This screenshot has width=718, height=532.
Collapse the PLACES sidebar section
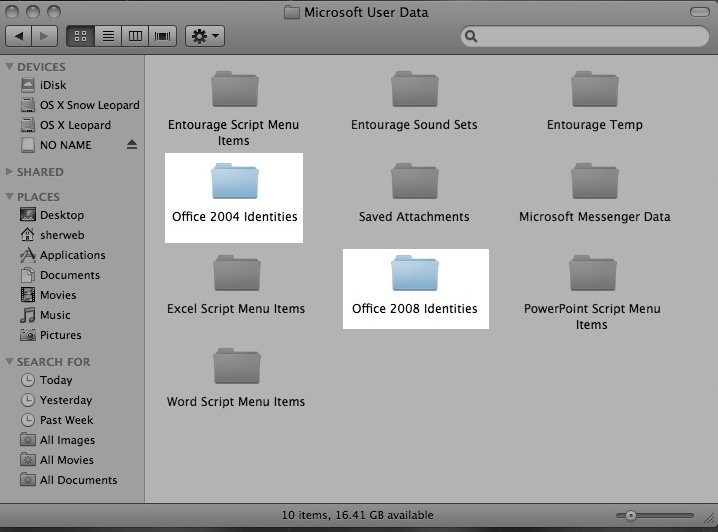tap(10, 197)
